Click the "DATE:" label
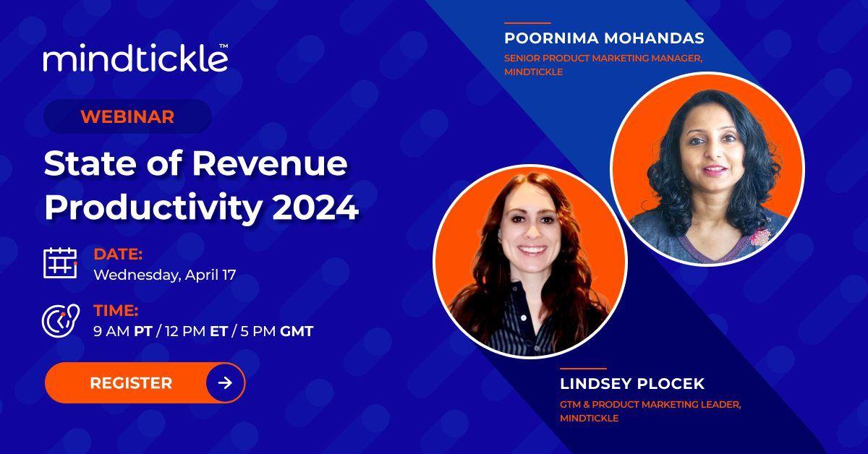Viewport: 868px width, 454px height. 118,254
